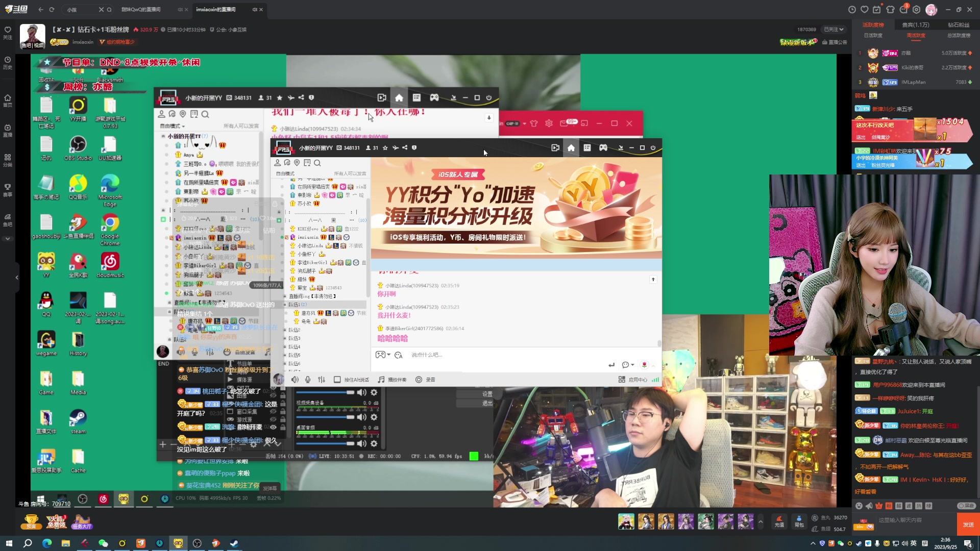Toggle visibility eye for 窗口采集 source

tap(274, 412)
